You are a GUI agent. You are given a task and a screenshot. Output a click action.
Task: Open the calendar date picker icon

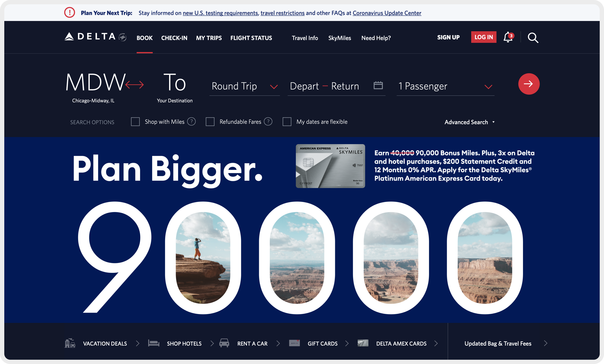(x=378, y=85)
